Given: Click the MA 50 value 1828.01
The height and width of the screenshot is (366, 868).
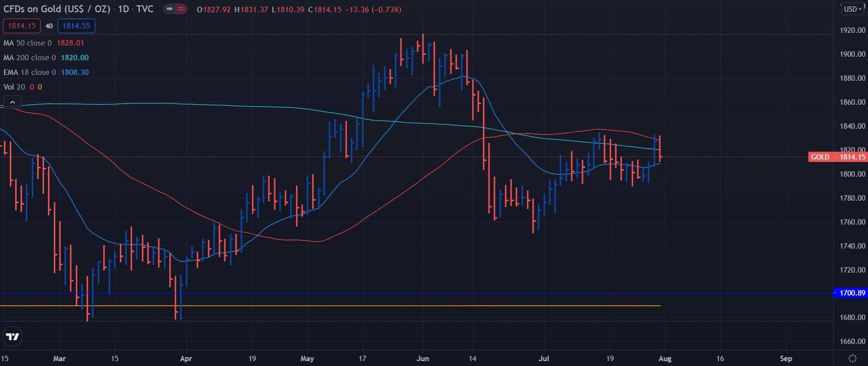Looking at the screenshot, I should coord(70,43).
